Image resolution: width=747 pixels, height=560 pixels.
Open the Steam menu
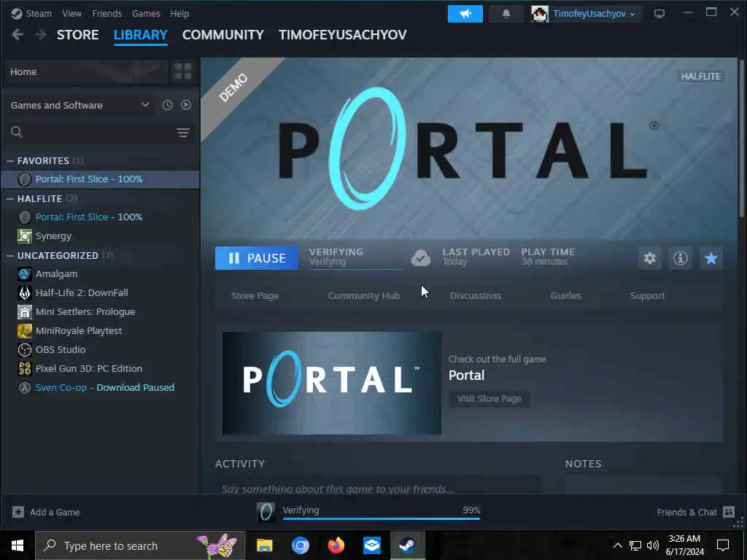pyautogui.click(x=39, y=13)
